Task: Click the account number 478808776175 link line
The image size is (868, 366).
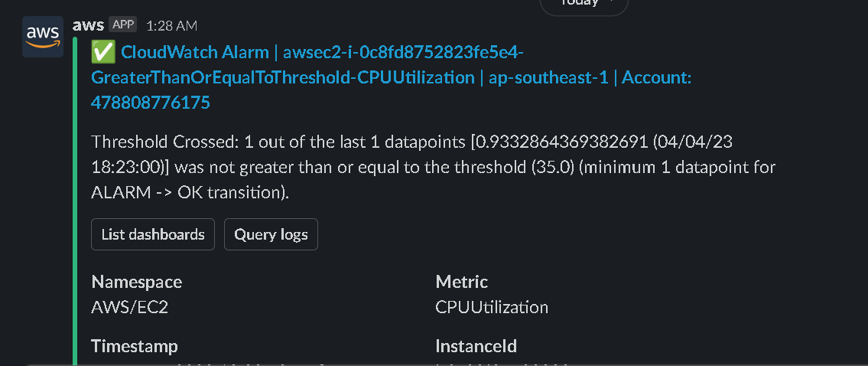Action: click(x=151, y=102)
